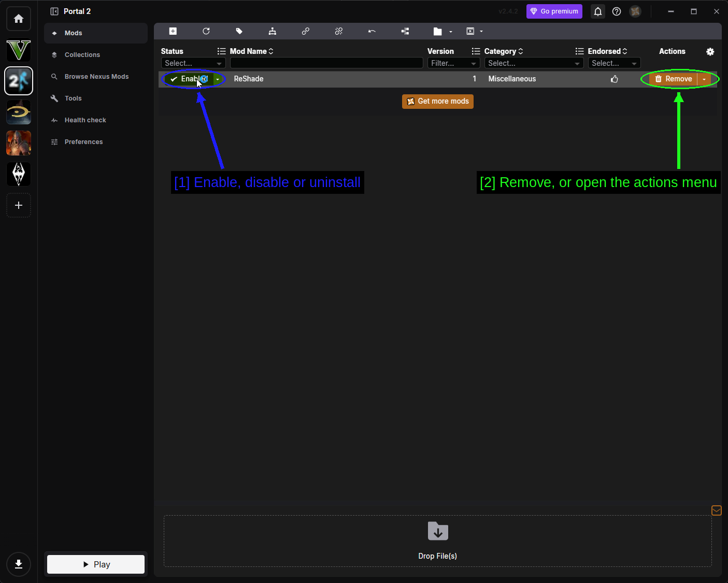Open notifications bell
This screenshot has height=583, width=728.
click(x=598, y=11)
